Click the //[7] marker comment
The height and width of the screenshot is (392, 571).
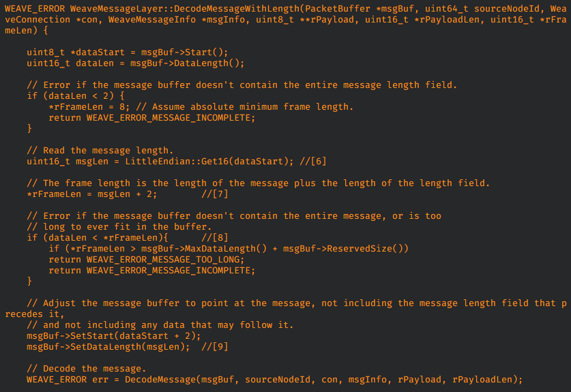point(214,194)
